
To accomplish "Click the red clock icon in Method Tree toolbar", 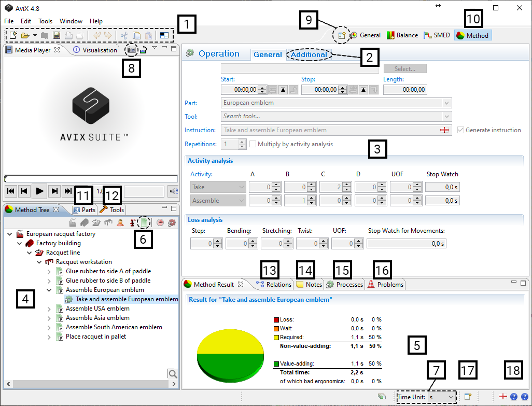I will [160, 223].
